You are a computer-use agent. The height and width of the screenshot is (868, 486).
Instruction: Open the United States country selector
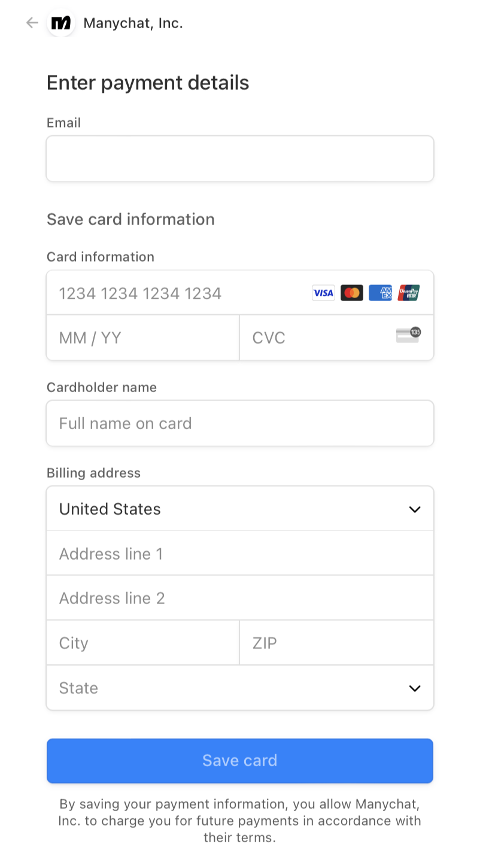(x=239, y=508)
